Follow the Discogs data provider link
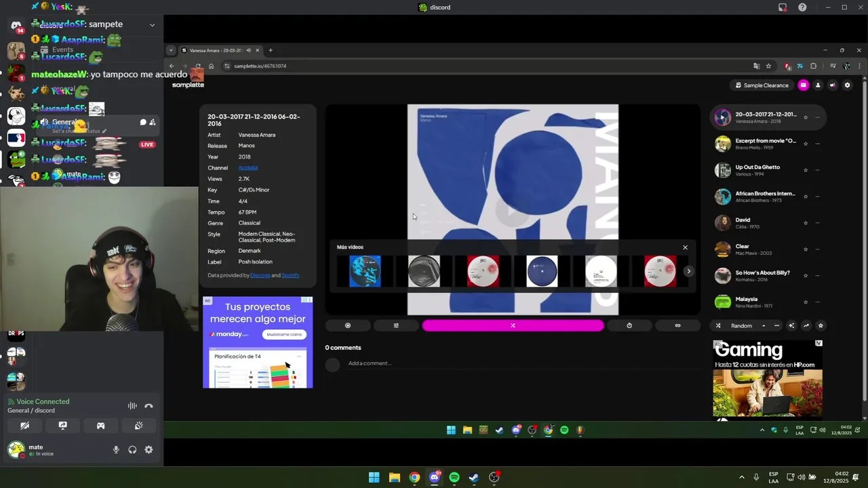The image size is (868, 488). 260,275
